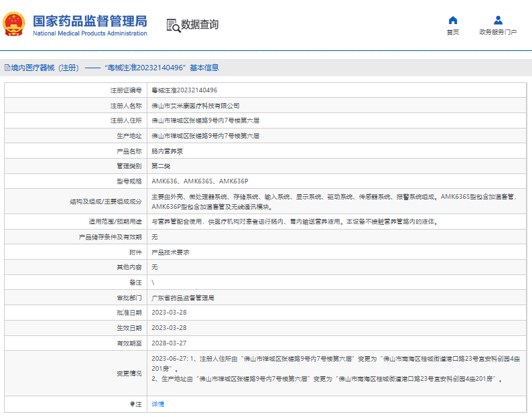Select registrant name 佛山市艾米康医疗科技有限公司
Viewport: 532px width, 417px height.
(196, 106)
